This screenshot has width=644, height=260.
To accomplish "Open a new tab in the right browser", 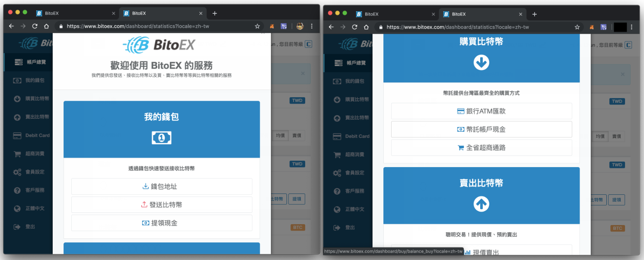I will pyautogui.click(x=534, y=14).
